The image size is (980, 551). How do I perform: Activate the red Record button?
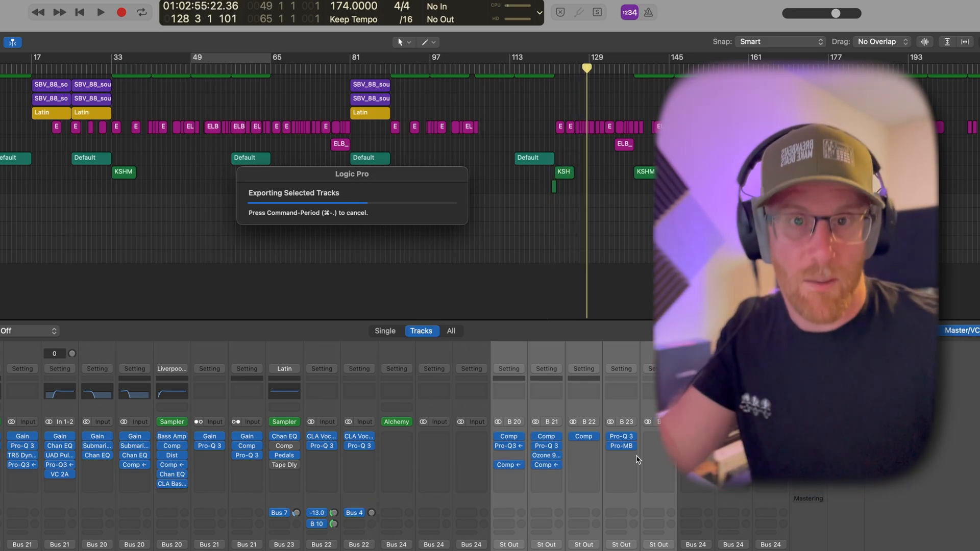coord(121,12)
